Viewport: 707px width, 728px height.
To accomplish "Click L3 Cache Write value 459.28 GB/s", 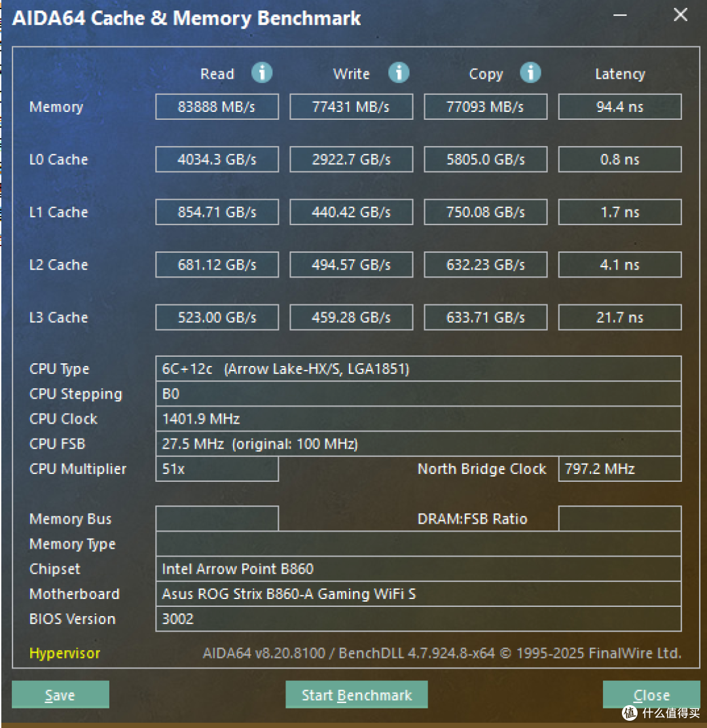I will click(x=351, y=317).
